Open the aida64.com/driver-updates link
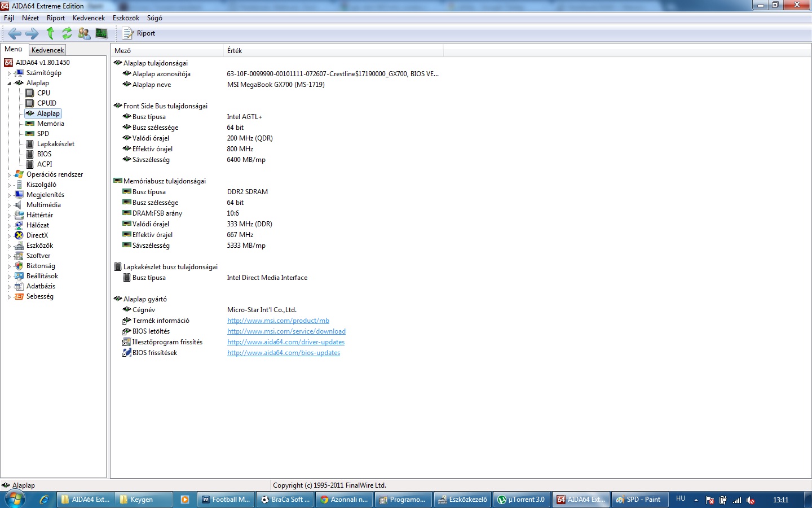This screenshot has width=812, height=508. point(286,342)
